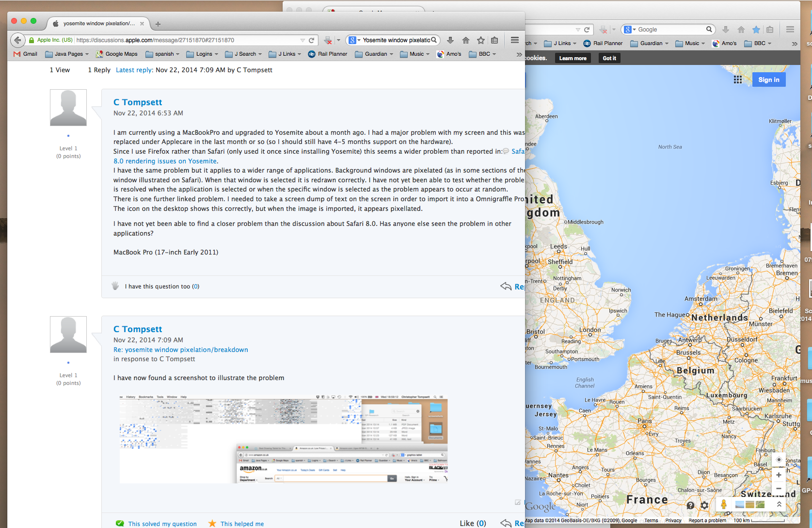Open the attached pixelated screenshot image
The height and width of the screenshot is (528, 812).
[x=284, y=438]
